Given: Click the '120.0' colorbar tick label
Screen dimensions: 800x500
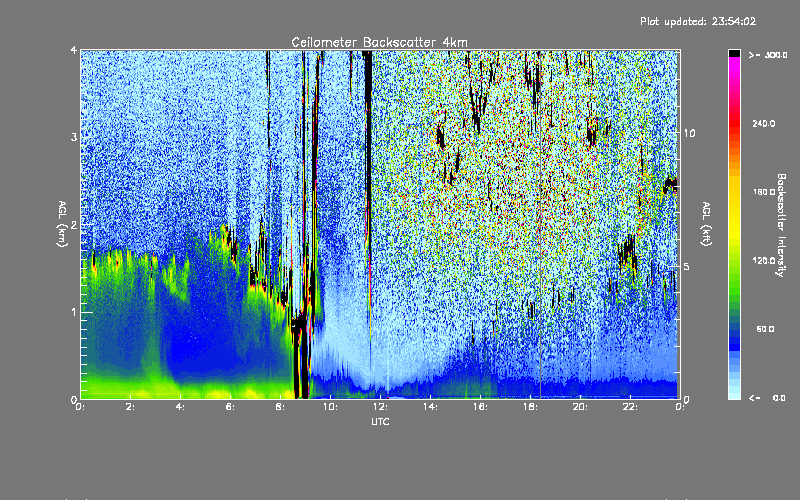Looking at the screenshot, I should coord(764,261).
